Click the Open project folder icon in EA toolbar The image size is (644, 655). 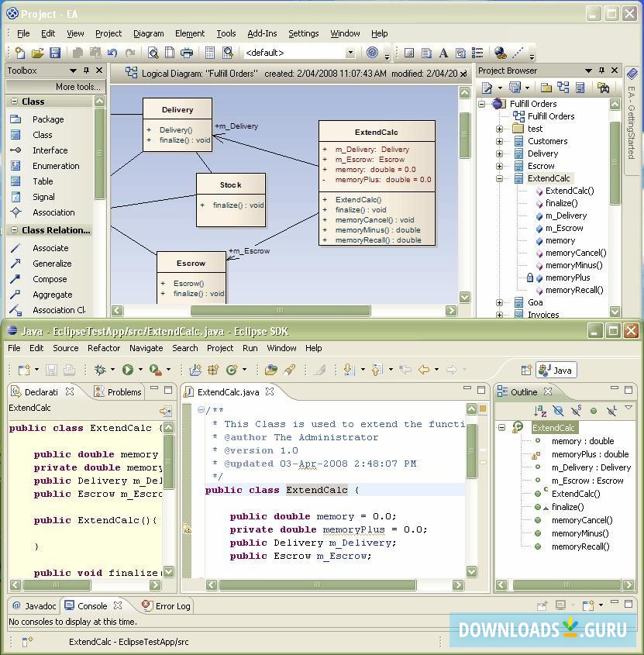point(38,53)
